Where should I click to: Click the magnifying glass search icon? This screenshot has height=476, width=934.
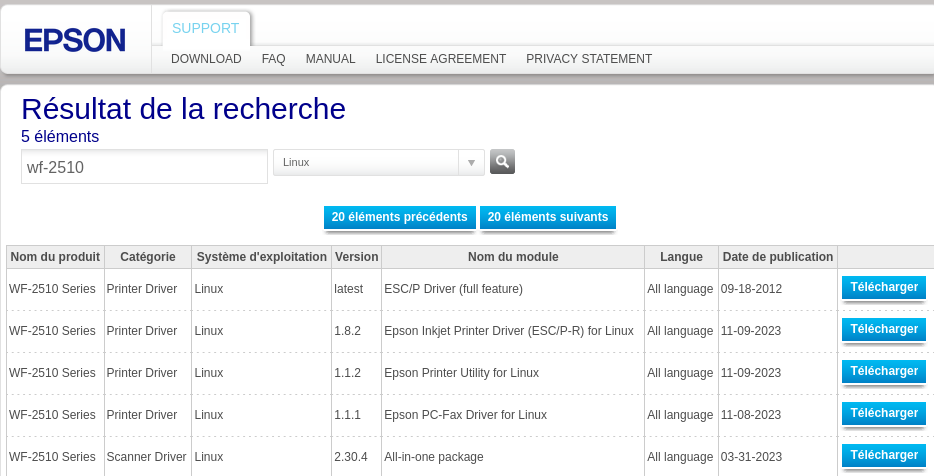502,161
